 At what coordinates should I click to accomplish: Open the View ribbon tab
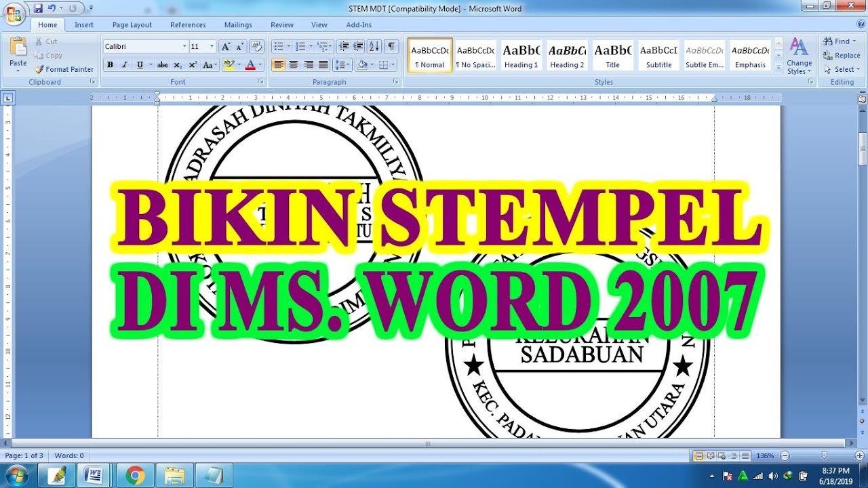tap(319, 25)
